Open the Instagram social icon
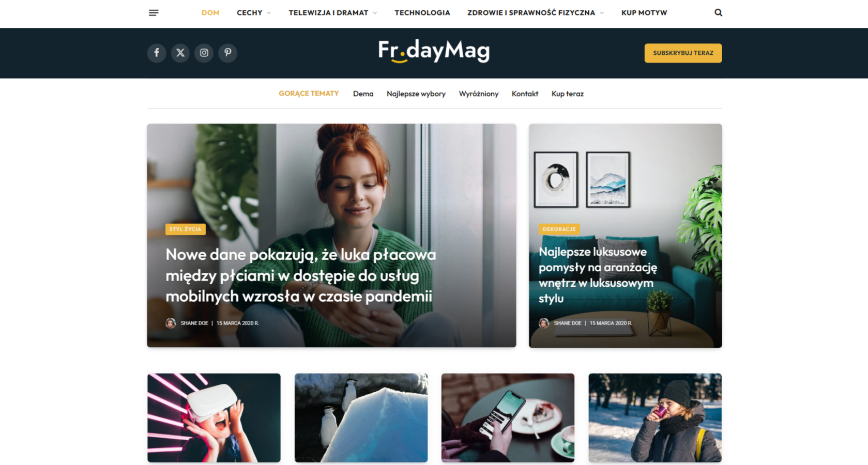This screenshot has height=465, width=868. point(204,53)
